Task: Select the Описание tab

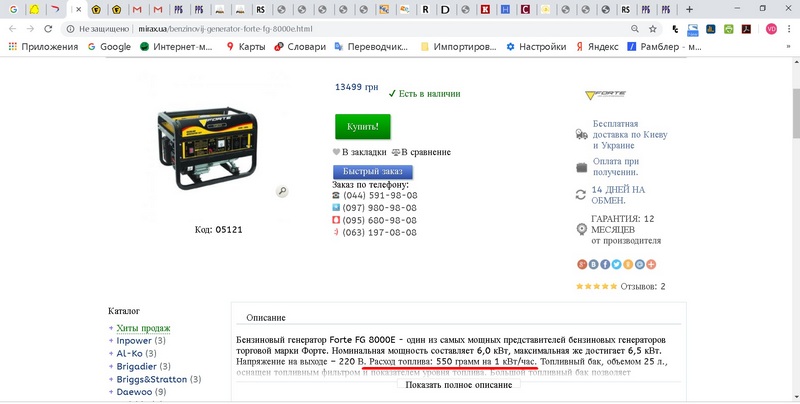Action: pyautogui.click(x=266, y=317)
